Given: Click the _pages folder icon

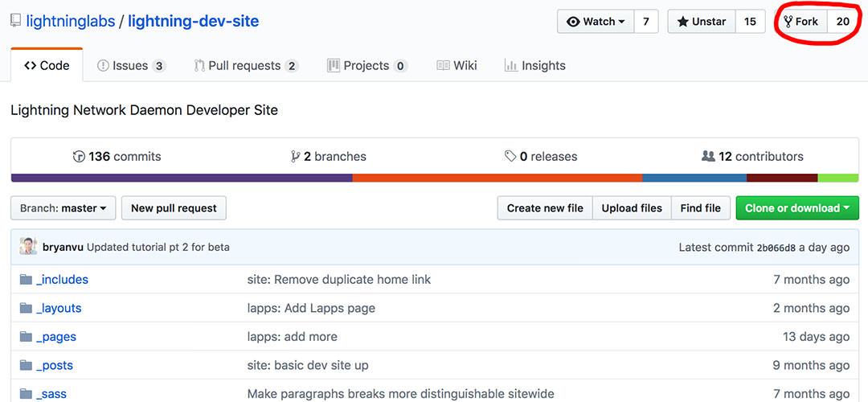Looking at the screenshot, I should point(27,337).
